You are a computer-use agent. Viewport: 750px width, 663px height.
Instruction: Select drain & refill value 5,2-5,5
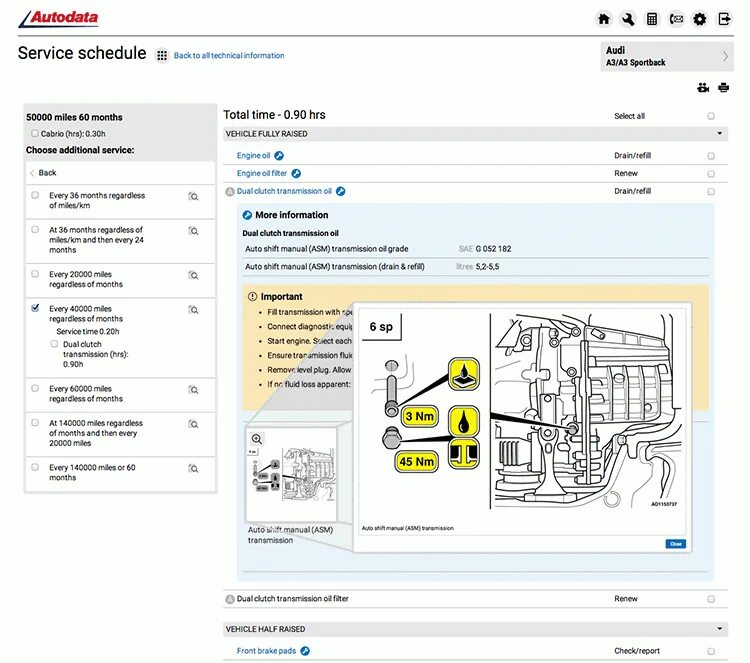[x=487, y=266]
